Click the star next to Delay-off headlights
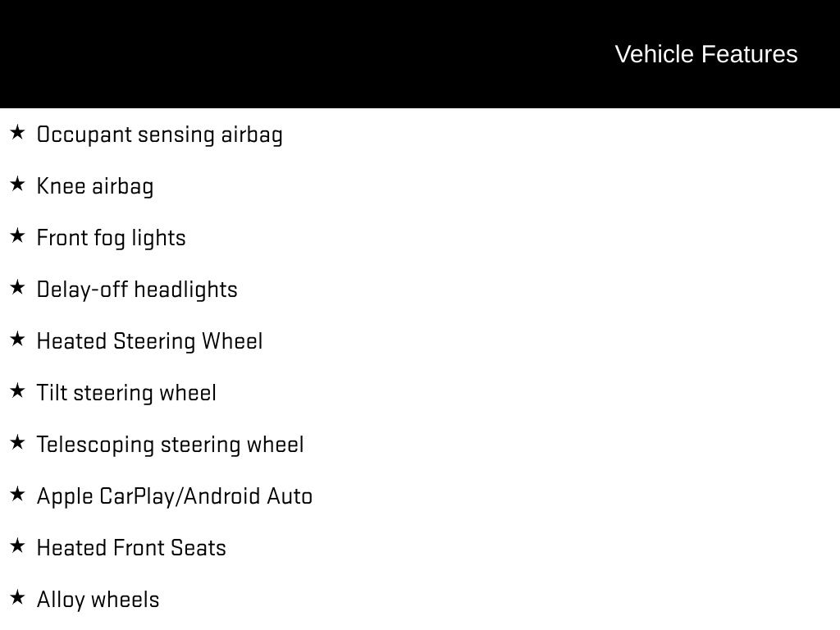Image resolution: width=840 pixels, height=630 pixels. 17,287
